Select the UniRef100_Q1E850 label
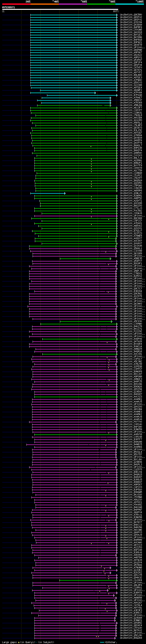The width and height of the screenshot is (146, 644). (x=131, y=183)
